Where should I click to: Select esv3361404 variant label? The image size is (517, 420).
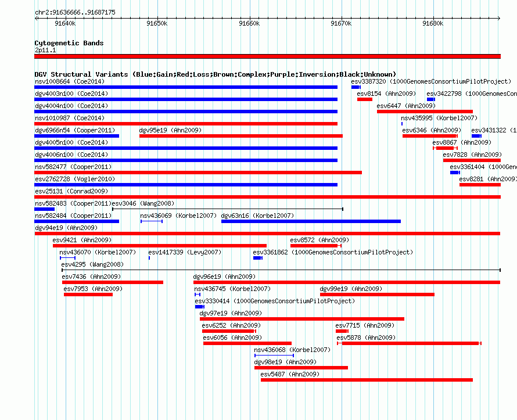tap(483, 167)
